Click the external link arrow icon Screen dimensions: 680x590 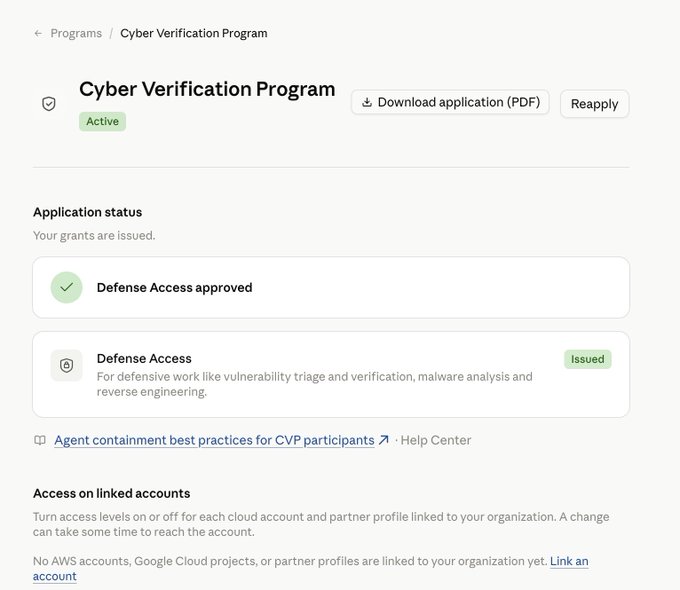(x=383, y=440)
